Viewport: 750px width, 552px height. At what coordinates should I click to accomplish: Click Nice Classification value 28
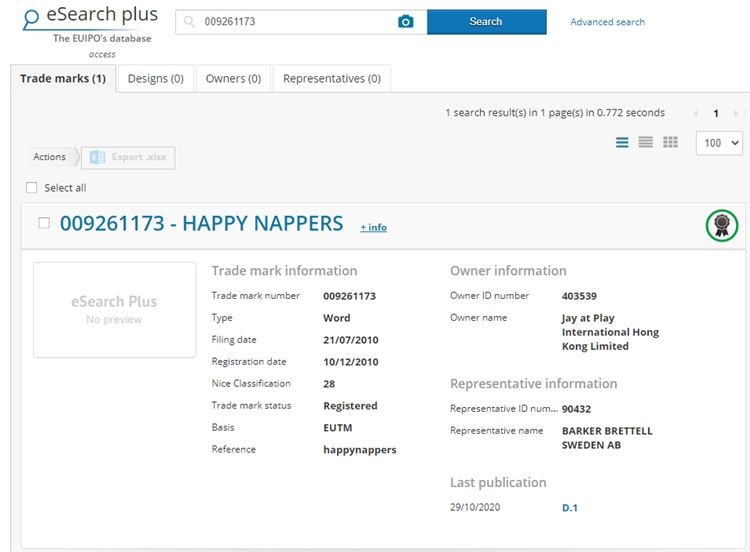pos(329,384)
